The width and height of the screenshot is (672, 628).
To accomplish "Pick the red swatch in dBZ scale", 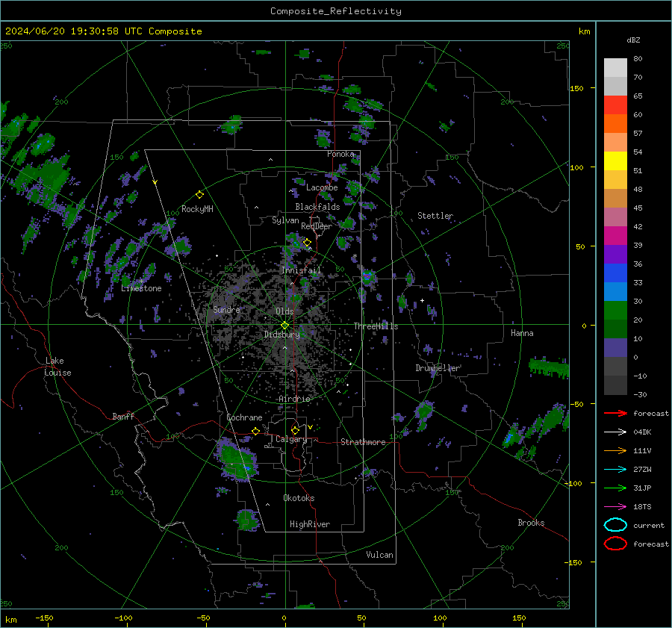I will point(615,105).
